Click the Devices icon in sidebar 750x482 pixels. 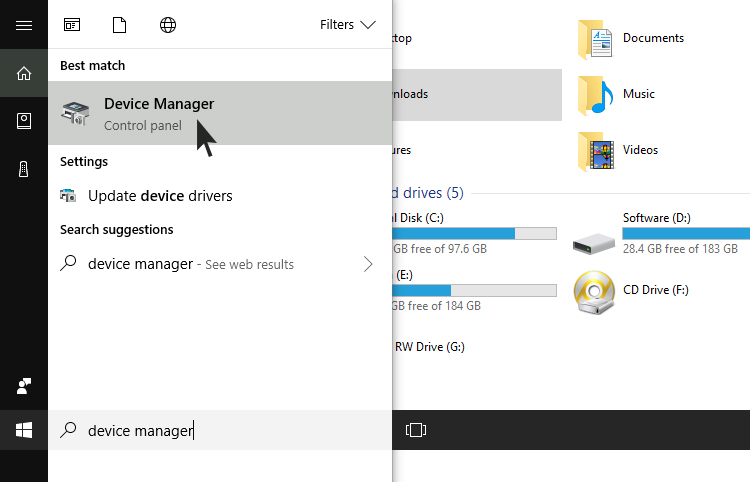24,169
